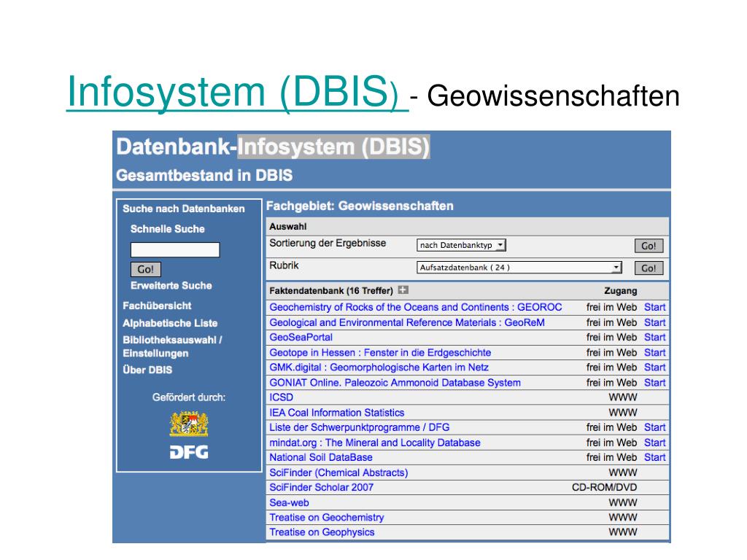
Task: Click Start for National Soil DataBase
Action: point(654,457)
